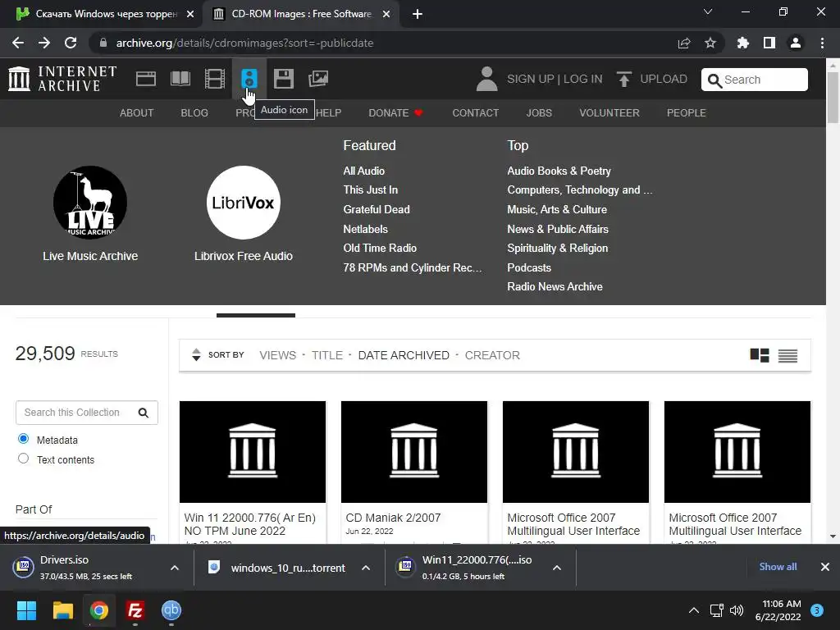This screenshot has height=630, width=840.
Task: Click the share page icon in address bar
Action: (684, 43)
